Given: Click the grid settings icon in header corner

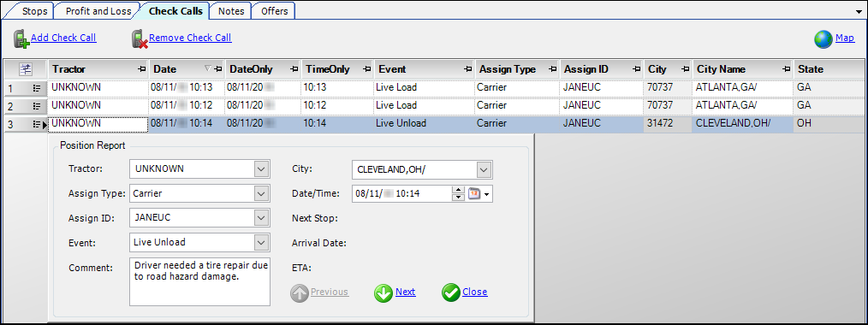Looking at the screenshot, I should (26, 69).
